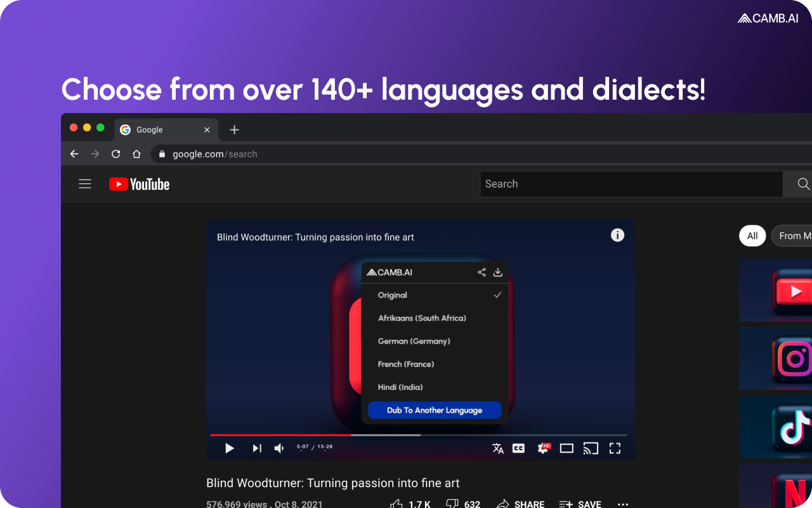The width and height of the screenshot is (812, 508).
Task: Click the download icon in the CAMB.AI panel
Action: tap(498, 272)
